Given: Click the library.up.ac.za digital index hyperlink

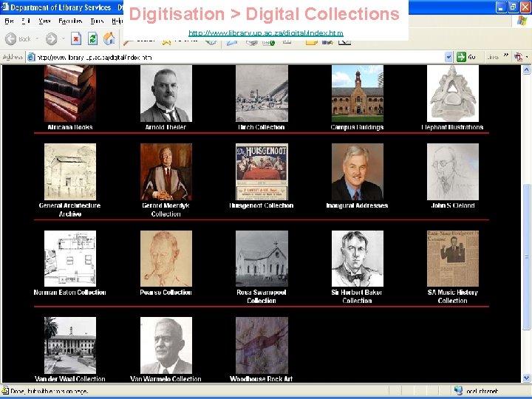Looking at the screenshot, I should (x=266, y=33).
